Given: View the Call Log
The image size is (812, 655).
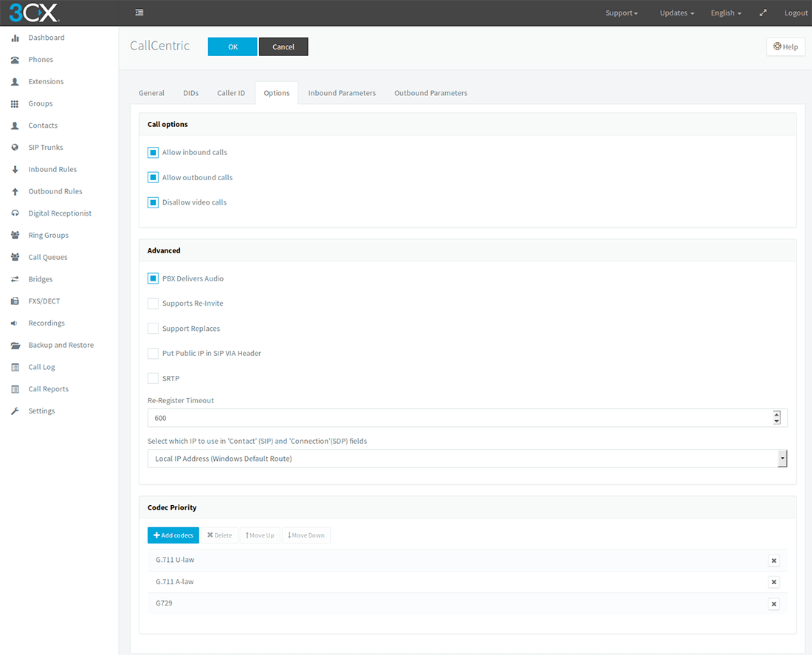Looking at the screenshot, I should [41, 366].
